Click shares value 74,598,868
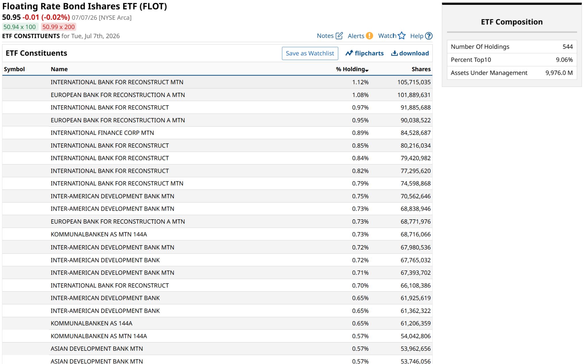Screen dimensions: 588x364 point(416,183)
